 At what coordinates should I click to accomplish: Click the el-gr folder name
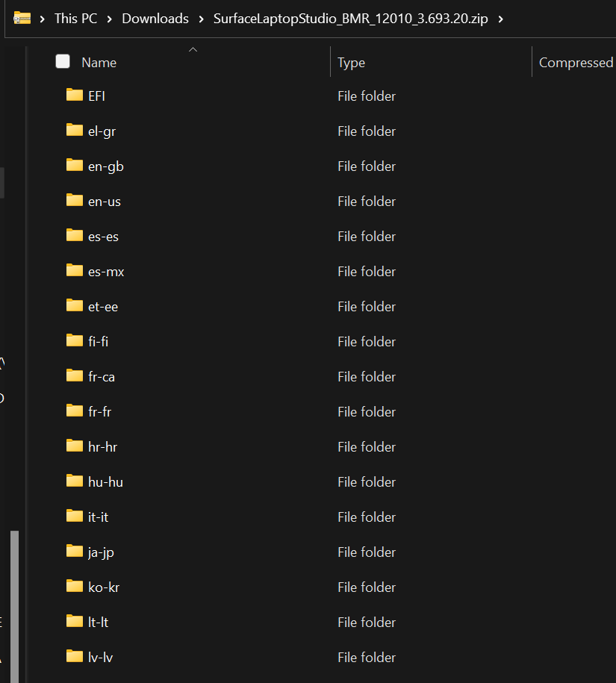pyautogui.click(x=102, y=131)
